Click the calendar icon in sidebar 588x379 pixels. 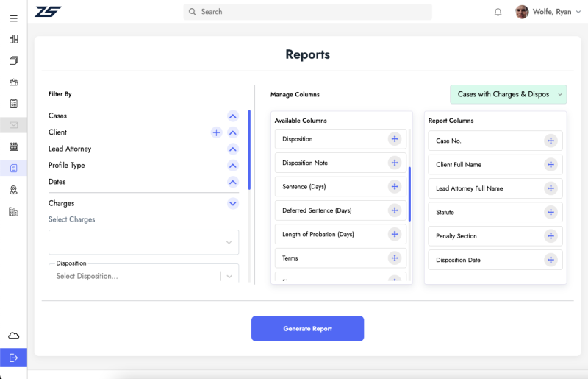click(x=13, y=146)
